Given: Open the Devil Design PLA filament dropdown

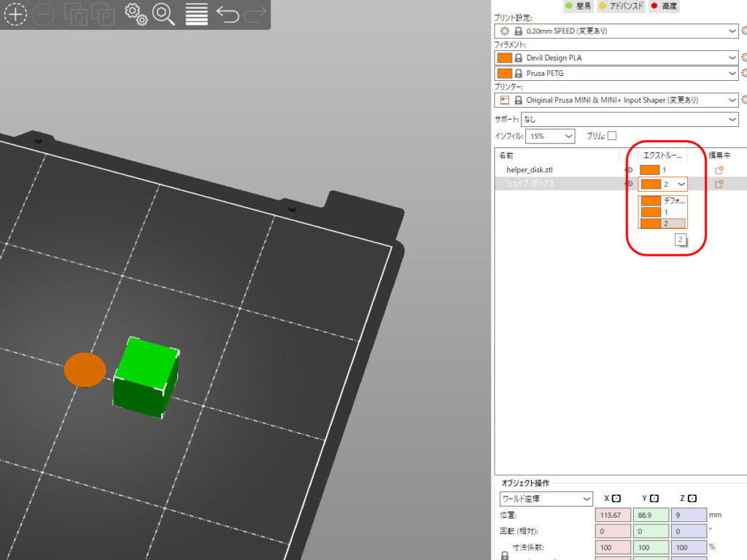Looking at the screenshot, I should point(616,58).
